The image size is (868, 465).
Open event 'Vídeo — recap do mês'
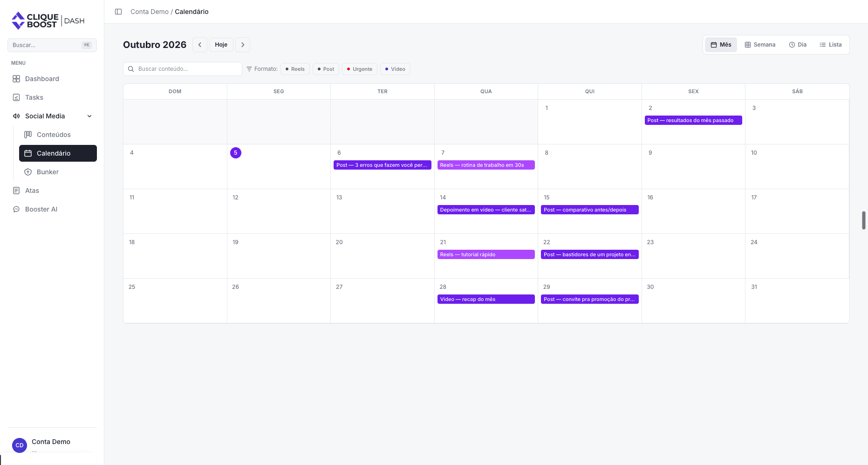pyautogui.click(x=486, y=299)
